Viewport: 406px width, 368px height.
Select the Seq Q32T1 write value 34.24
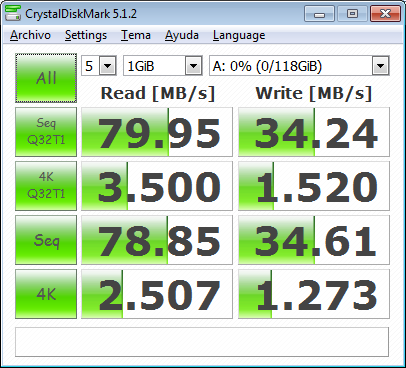pyautogui.click(x=314, y=132)
